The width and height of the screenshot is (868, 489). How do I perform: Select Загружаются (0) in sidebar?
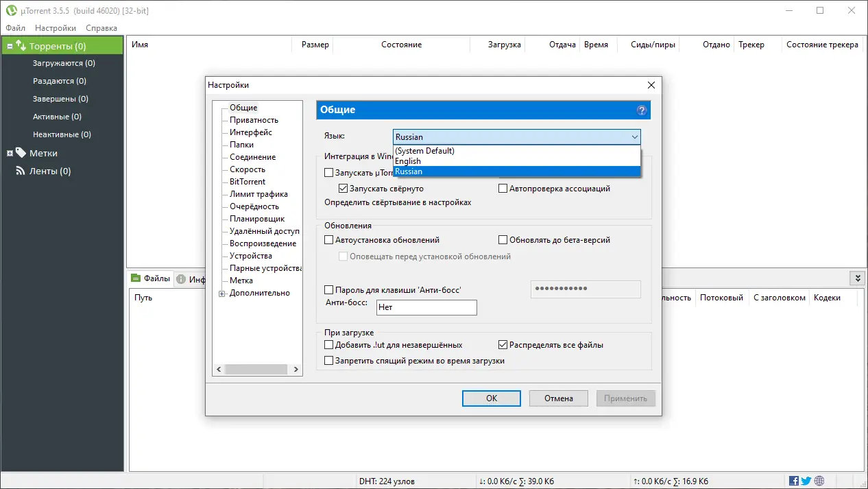pyautogui.click(x=64, y=63)
